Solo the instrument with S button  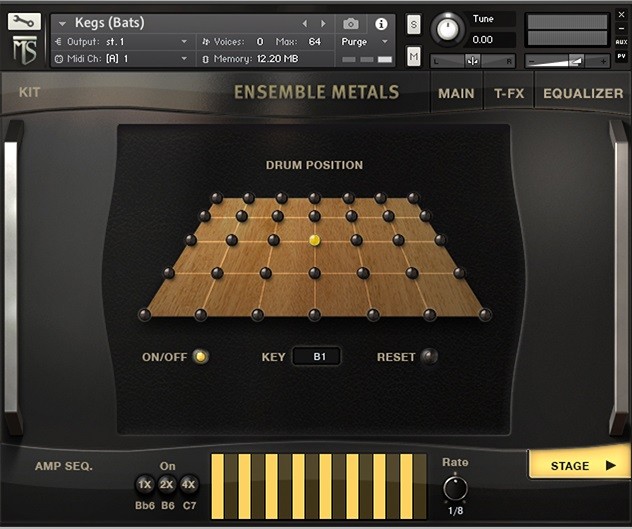(414, 25)
